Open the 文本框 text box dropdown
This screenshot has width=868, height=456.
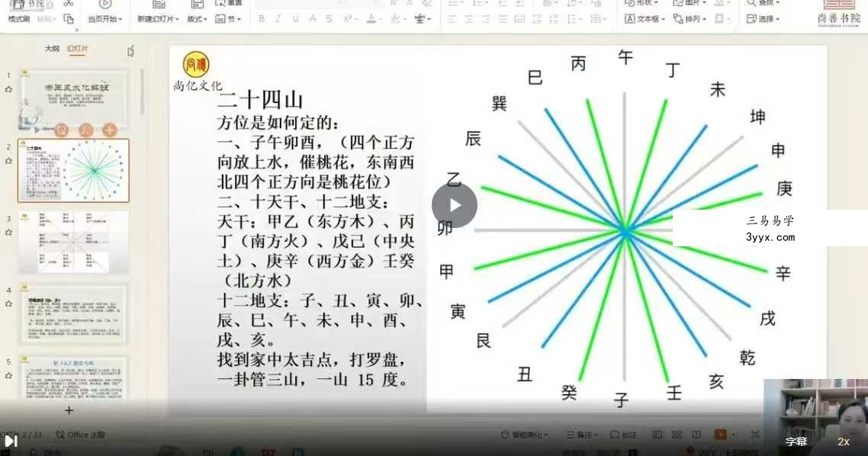click(645, 19)
